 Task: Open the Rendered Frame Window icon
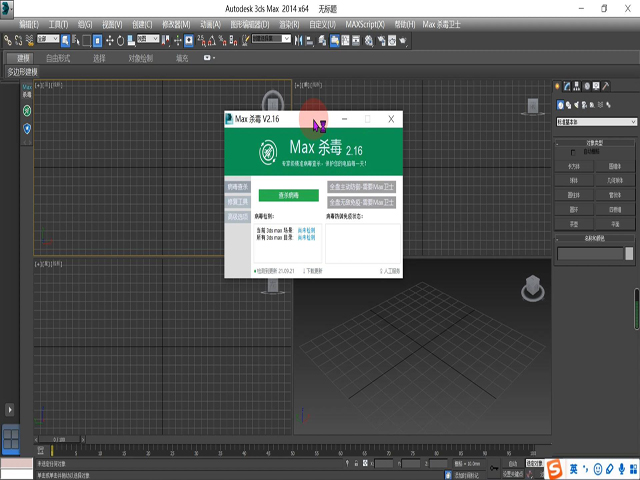tap(392, 40)
